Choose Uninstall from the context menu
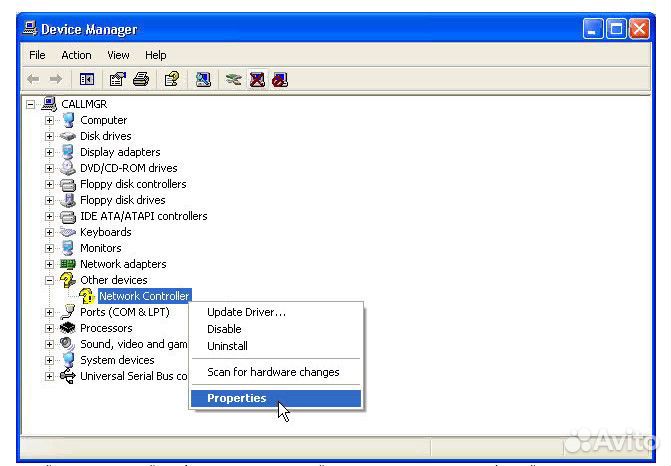This screenshot has height=466, width=671. pyautogui.click(x=227, y=346)
